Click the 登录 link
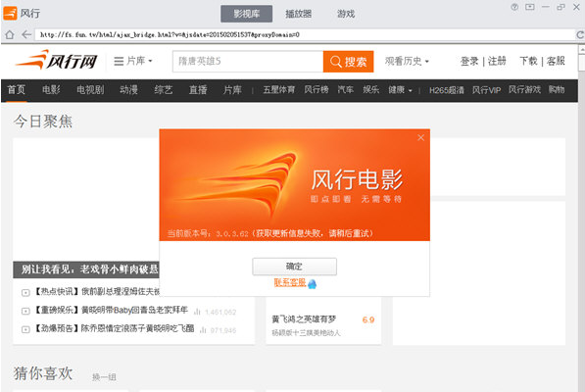The width and height of the screenshot is (585, 392). [x=469, y=61]
